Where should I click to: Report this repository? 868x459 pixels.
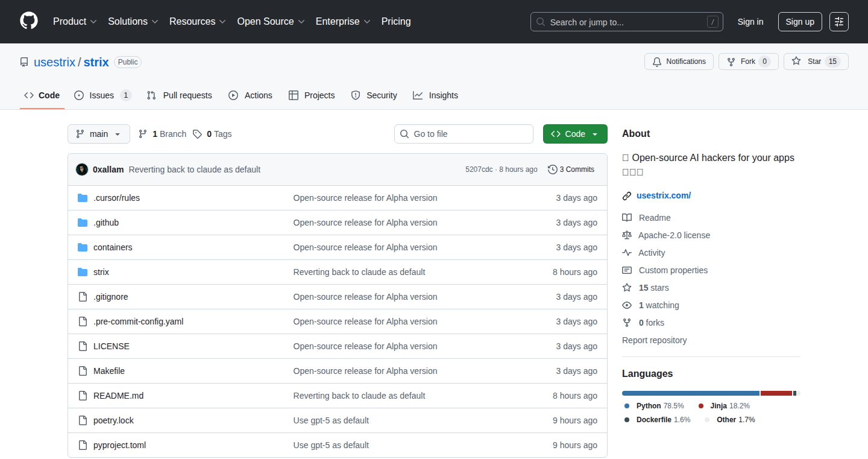[x=654, y=340]
